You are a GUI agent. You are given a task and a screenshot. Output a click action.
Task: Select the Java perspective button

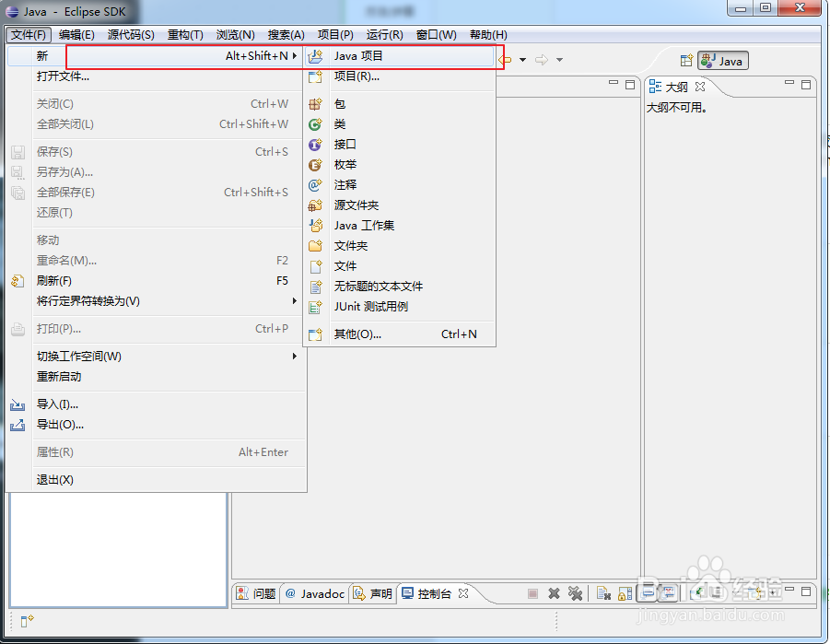(x=723, y=61)
